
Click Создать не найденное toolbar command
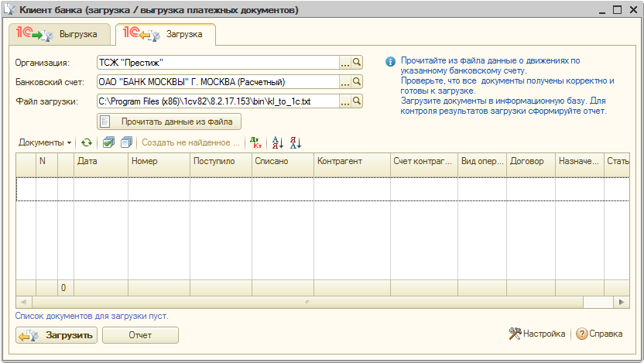(190, 142)
